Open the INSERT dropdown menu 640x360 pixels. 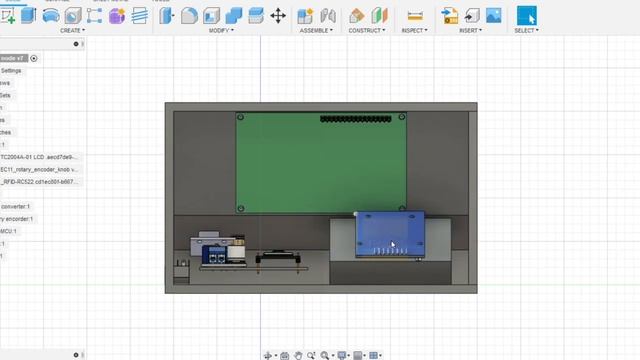470,31
